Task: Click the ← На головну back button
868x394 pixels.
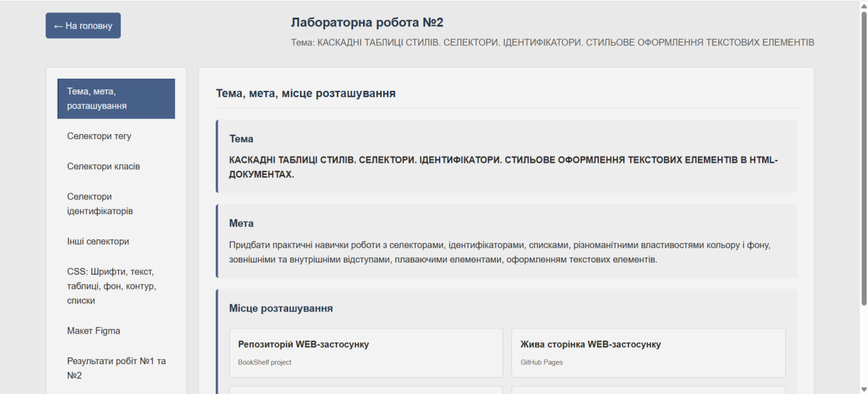Action: pos(83,26)
